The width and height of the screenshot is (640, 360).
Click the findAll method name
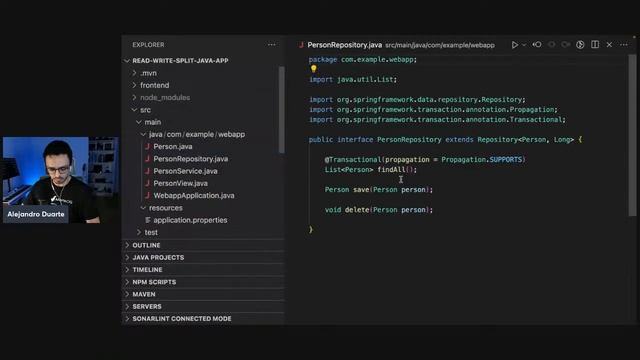pyautogui.click(x=391, y=169)
